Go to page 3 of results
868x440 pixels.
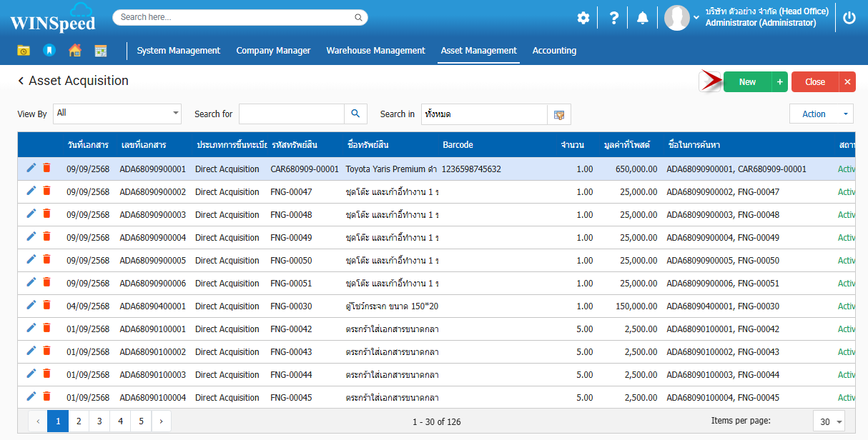[99, 421]
